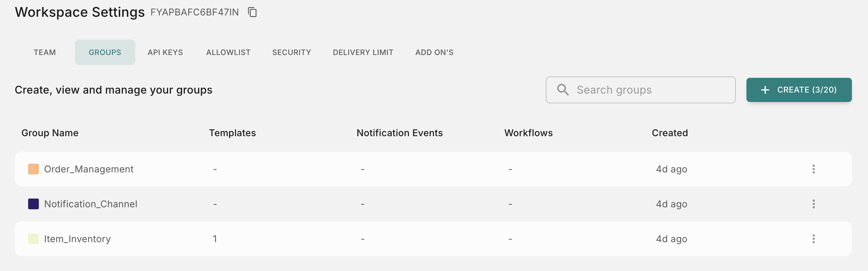Select the Notification_Channel group name
This screenshot has width=868, height=271.
point(91,204)
